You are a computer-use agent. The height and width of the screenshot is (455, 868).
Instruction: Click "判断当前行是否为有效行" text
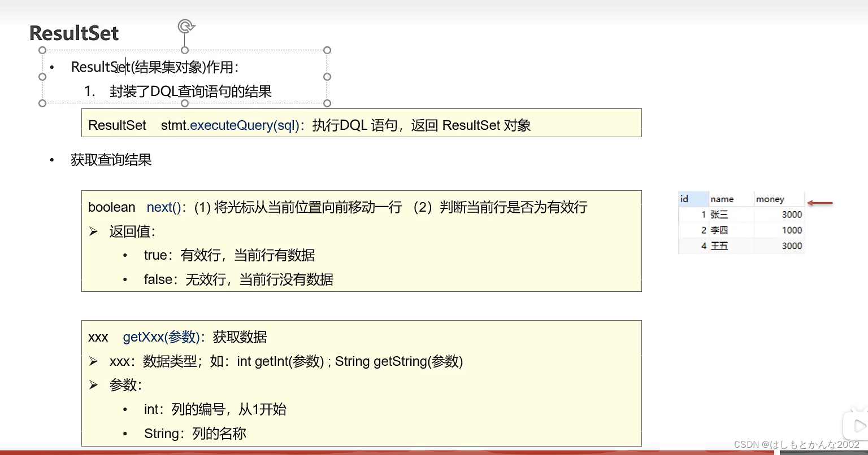click(514, 207)
